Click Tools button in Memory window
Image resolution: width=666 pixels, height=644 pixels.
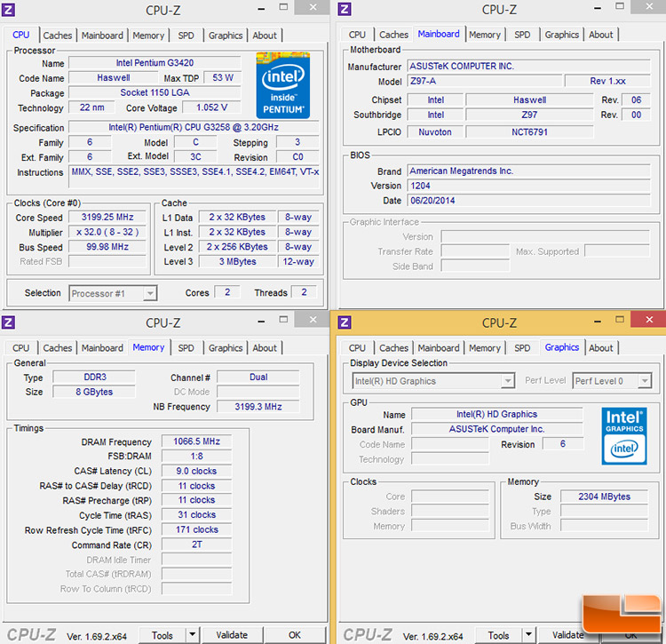pyautogui.click(x=163, y=635)
